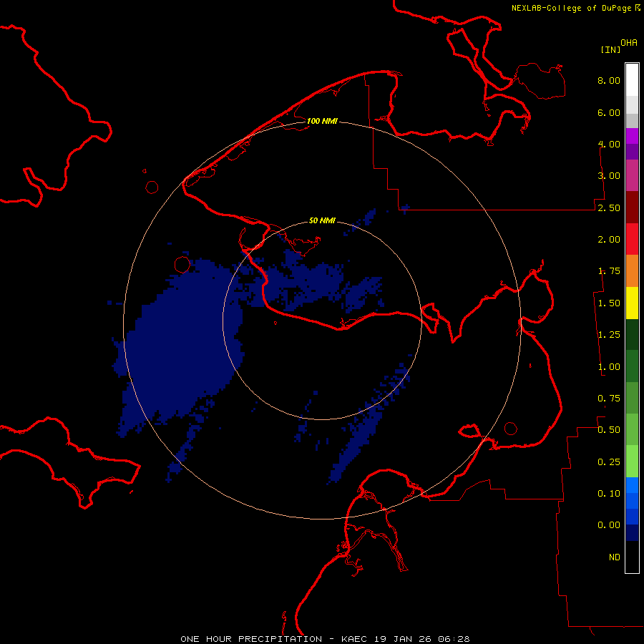Select the 8.00 legend value

pyautogui.click(x=609, y=80)
